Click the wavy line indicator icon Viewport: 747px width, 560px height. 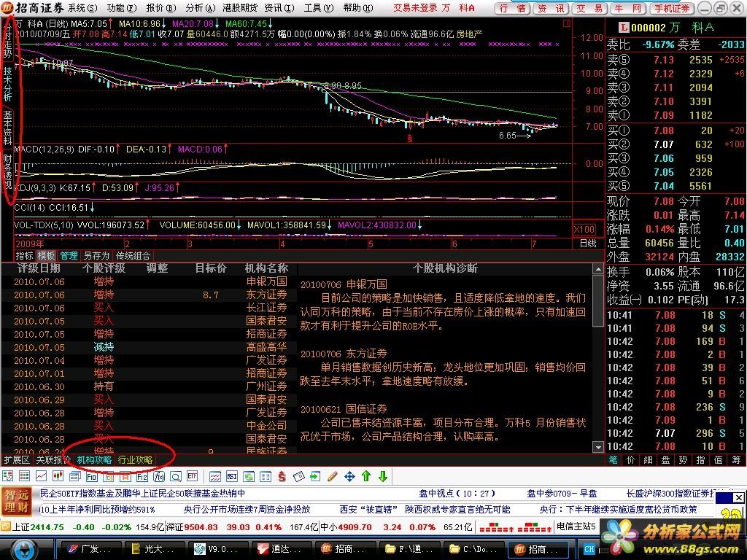[x=215, y=476]
